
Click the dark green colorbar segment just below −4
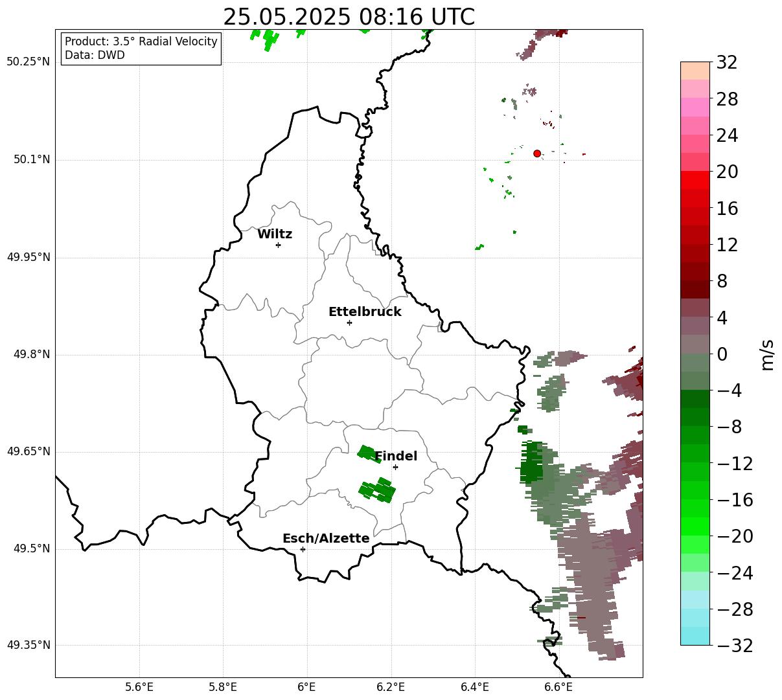695,399
